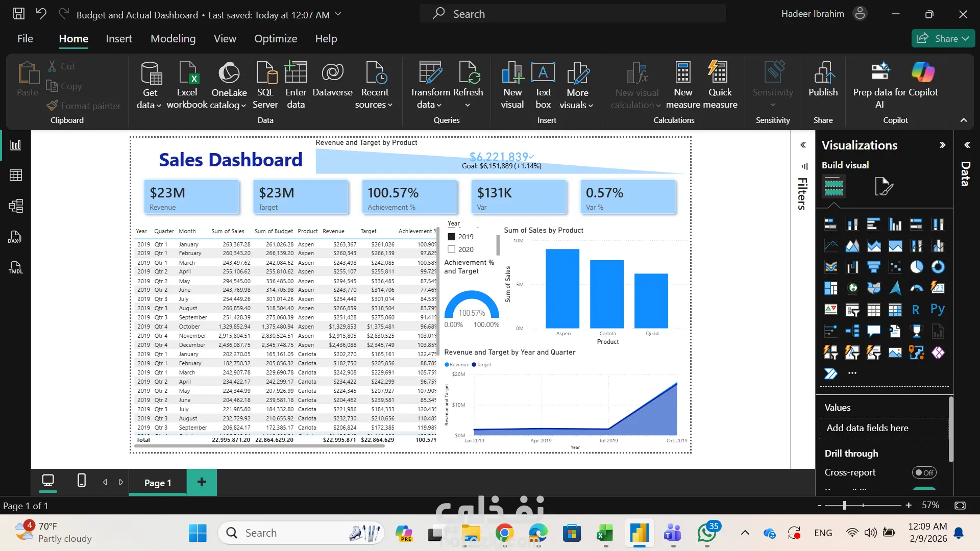The width and height of the screenshot is (980, 551).
Task: Open the Model view icon in left sidebar
Action: tap(16, 206)
